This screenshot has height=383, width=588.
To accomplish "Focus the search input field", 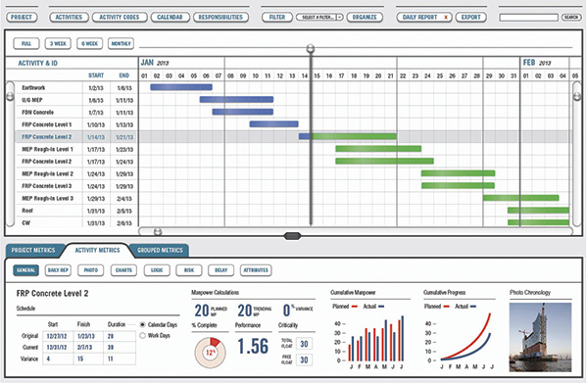I will point(529,18).
